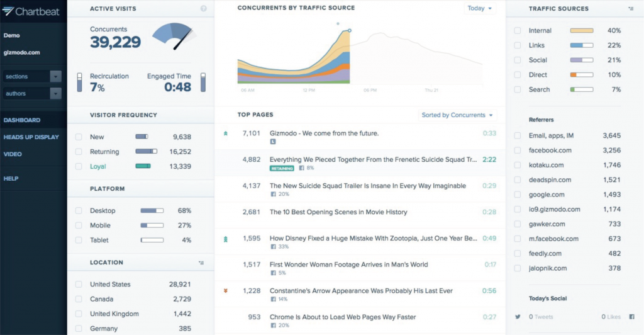Image resolution: width=644 pixels, height=335 pixels.
Task: Click the Chartbeat logo icon
Action: [8, 11]
